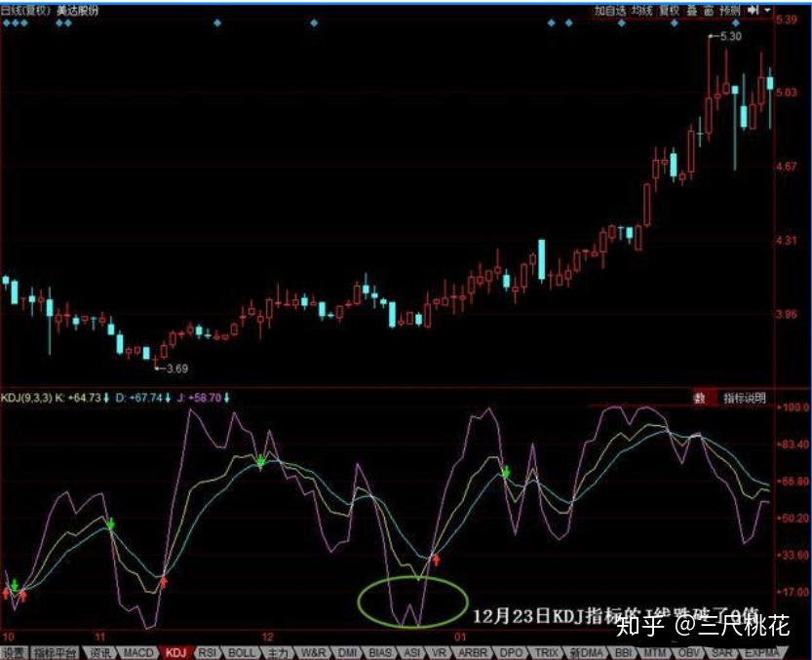Toggle 复权 price adjustment mode

(663, 11)
